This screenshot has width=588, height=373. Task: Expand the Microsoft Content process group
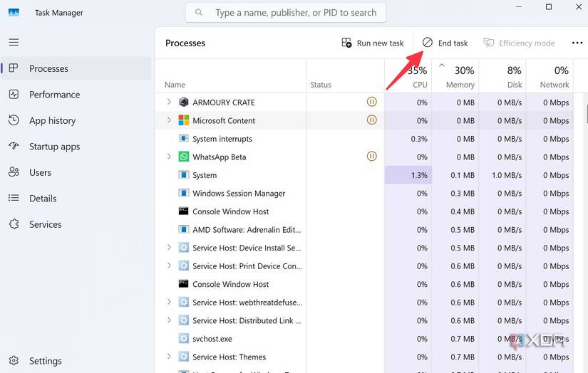click(x=169, y=120)
